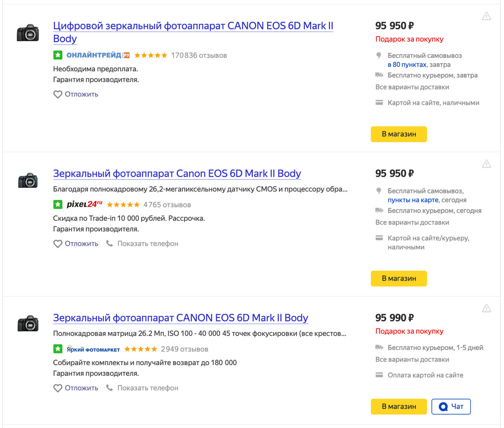Show all delivery options for Яркий Фотомаркет
504x428 pixels.
[x=412, y=360]
